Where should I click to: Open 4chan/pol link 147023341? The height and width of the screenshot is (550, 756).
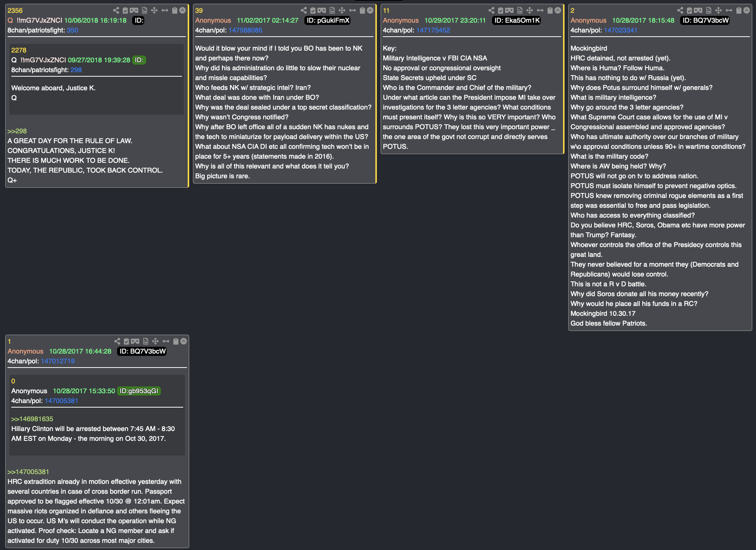coord(620,30)
